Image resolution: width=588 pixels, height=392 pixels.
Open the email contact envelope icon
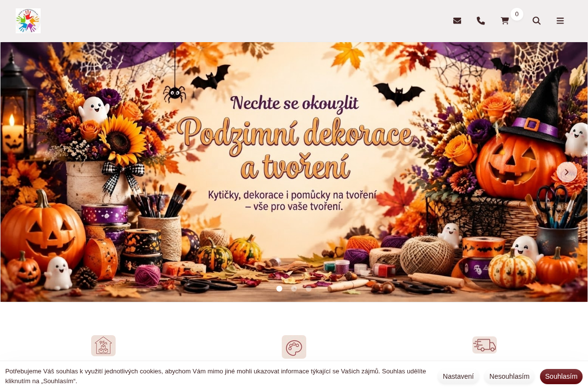coord(457,21)
